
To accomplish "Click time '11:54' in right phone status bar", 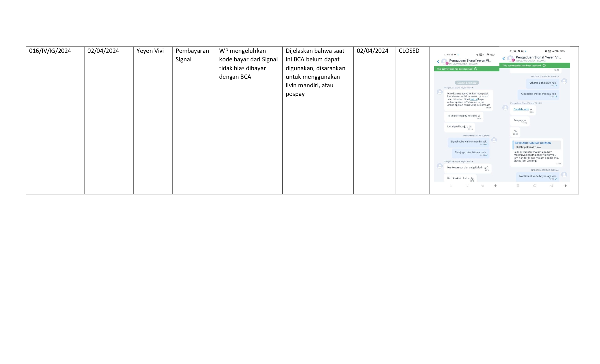I will [513, 51].
